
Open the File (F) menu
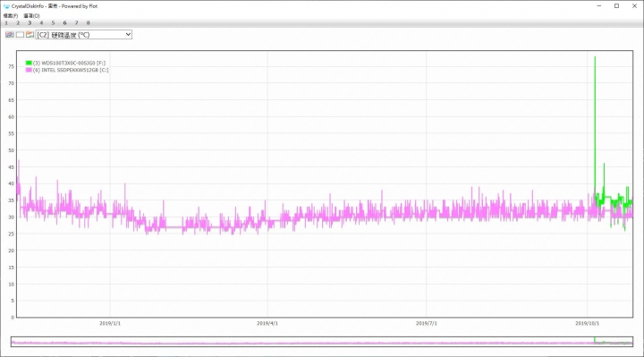click(x=11, y=15)
